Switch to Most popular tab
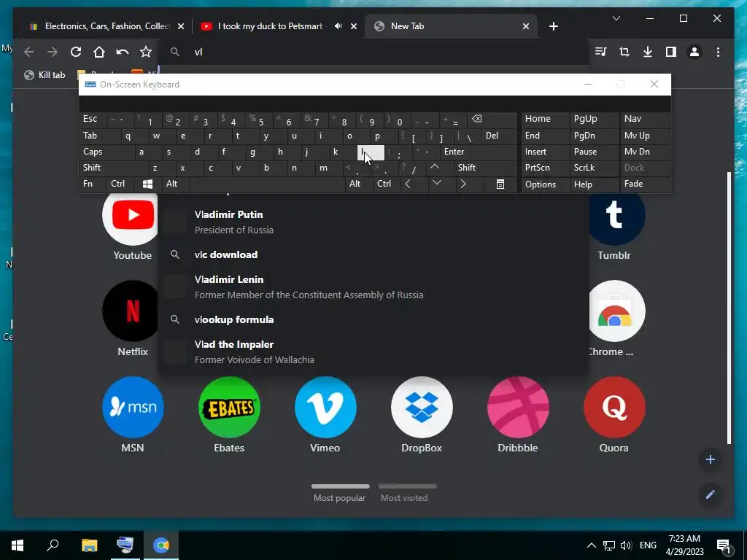The image size is (747, 560). 340,494
